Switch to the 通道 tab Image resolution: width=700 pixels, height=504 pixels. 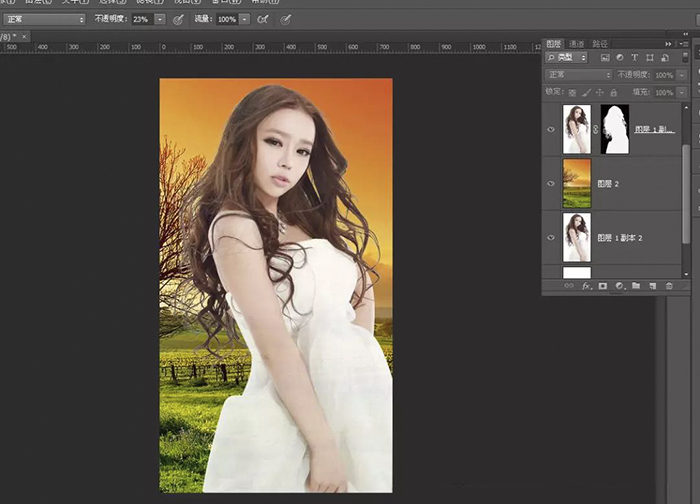pyautogui.click(x=577, y=44)
